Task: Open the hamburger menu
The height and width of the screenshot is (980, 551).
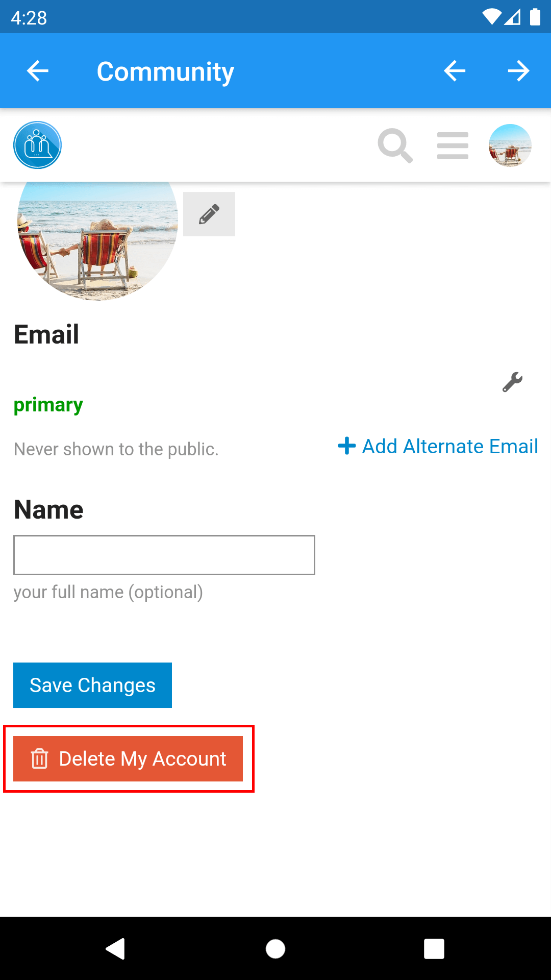Action: (453, 146)
